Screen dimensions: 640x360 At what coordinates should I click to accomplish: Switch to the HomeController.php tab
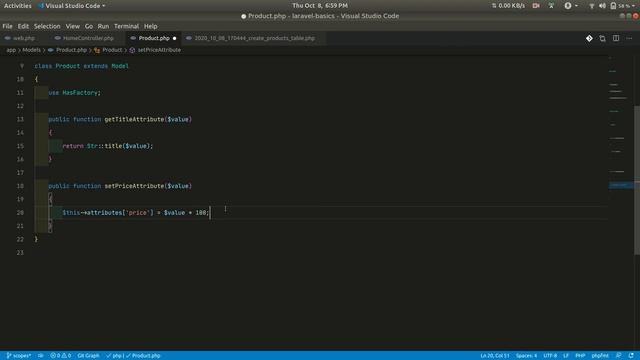(88, 38)
